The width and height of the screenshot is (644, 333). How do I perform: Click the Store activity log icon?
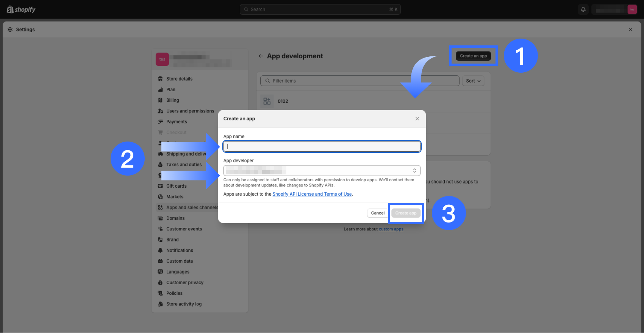[x=160, y=304]
